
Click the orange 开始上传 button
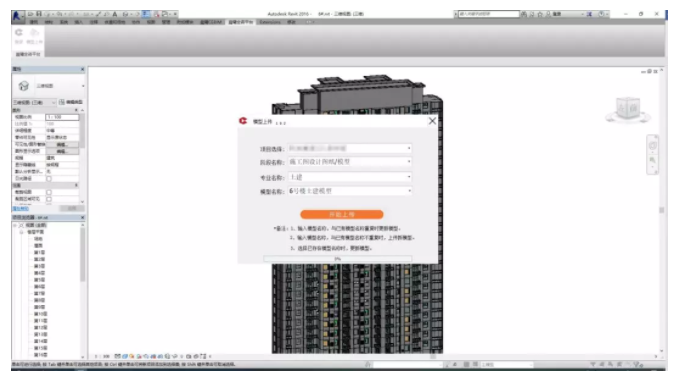coord(342,214)
